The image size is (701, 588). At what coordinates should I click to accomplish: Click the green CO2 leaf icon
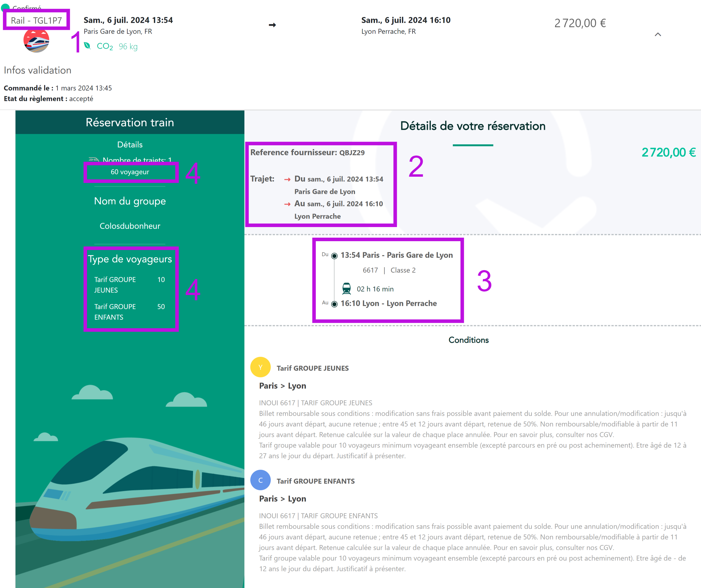88,46
